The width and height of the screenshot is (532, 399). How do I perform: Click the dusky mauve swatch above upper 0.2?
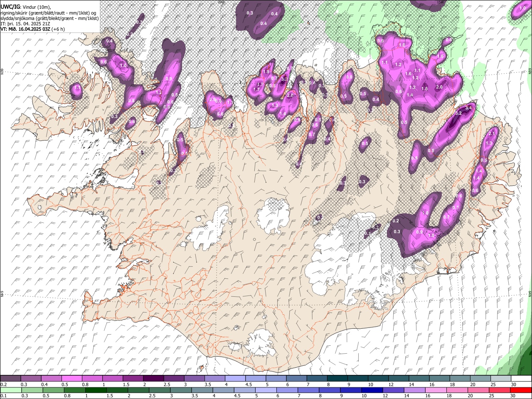coord(11,379)
